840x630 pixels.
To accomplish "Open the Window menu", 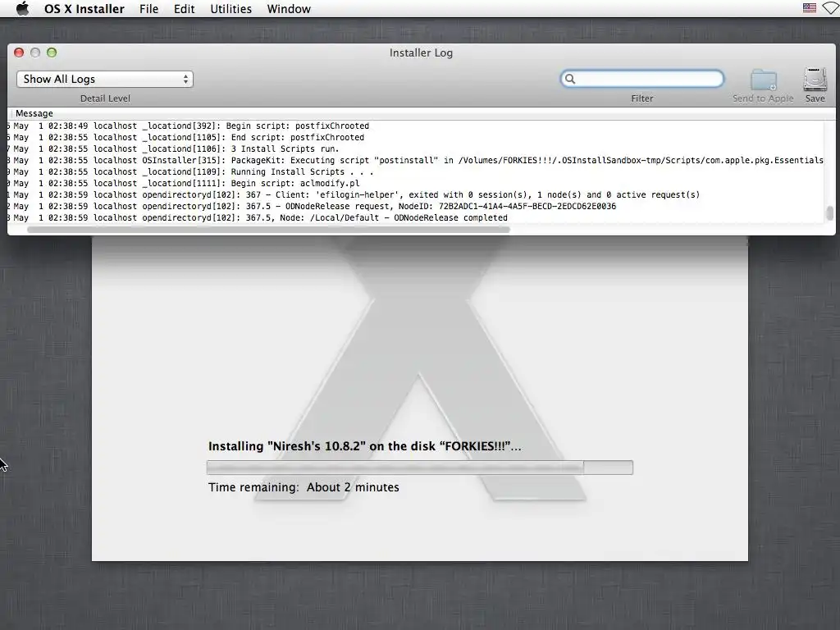I will [x=289, y=9].
